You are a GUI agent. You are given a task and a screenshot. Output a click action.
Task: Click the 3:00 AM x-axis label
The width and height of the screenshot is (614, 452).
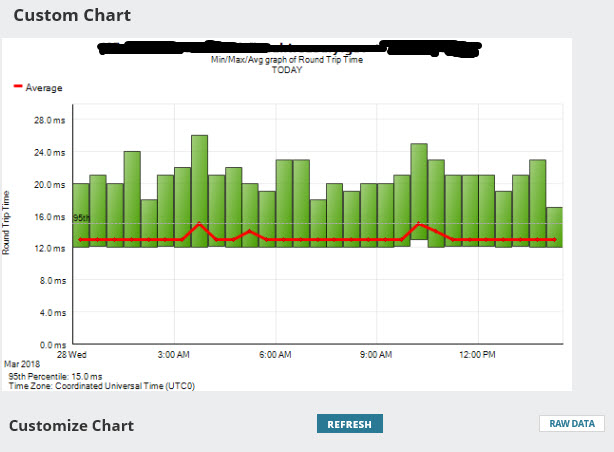tap(173, 354)
